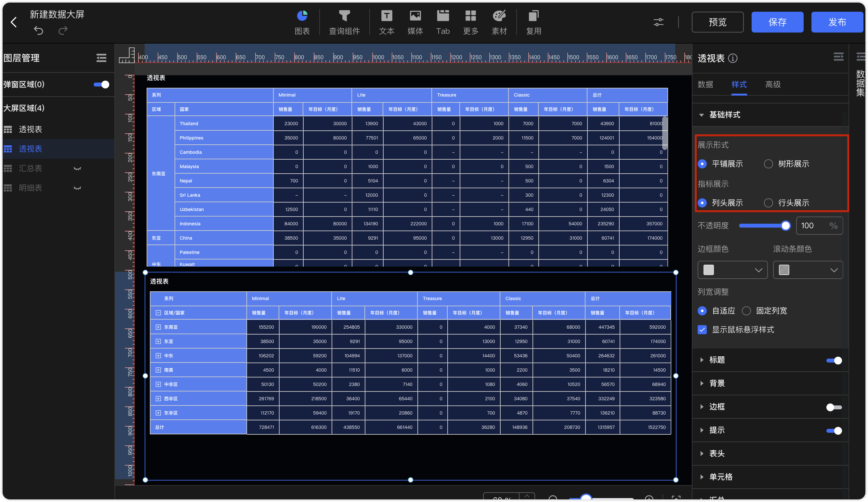Expand the 表头 section
868x502 pixels.
[x=701, y=454]
